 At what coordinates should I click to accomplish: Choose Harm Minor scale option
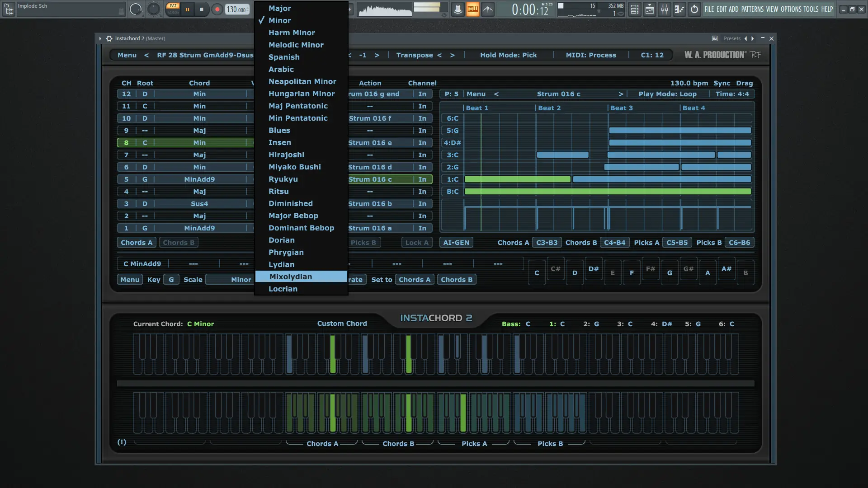coord(292,33)
